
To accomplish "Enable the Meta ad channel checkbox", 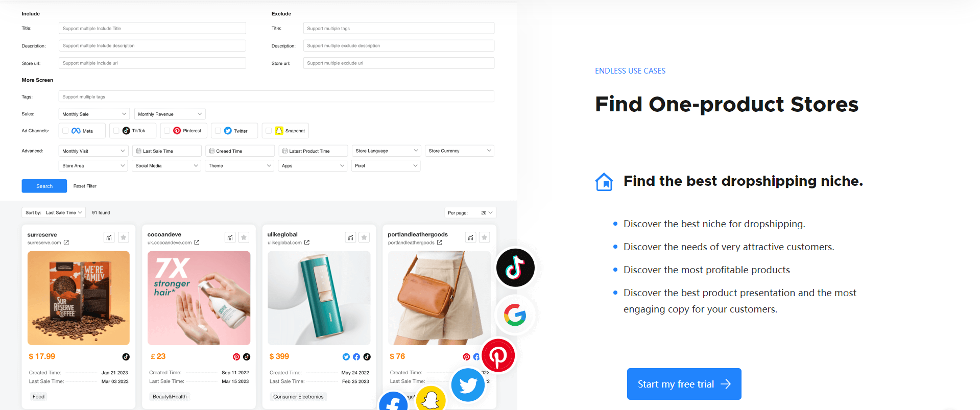I will pyautogui.click(x=65, y=131).
